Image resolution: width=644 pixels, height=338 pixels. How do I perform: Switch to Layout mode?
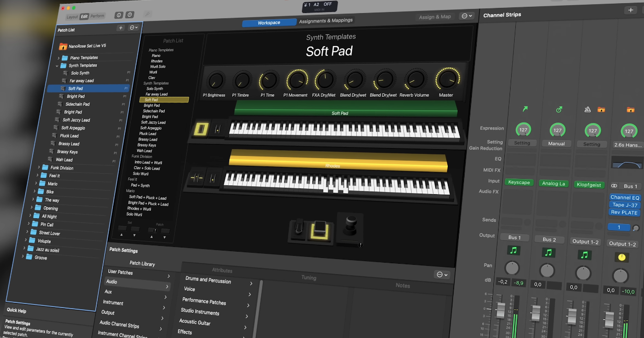pyautogui.click(x=72, y=17)
